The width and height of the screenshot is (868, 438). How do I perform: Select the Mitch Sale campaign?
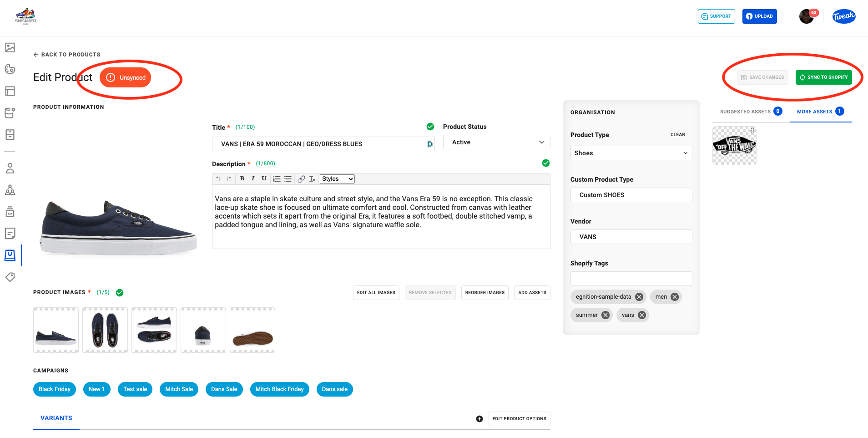179,389
